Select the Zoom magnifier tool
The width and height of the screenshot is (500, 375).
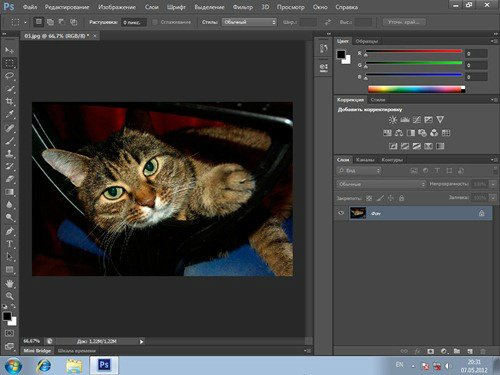coord(9,296)
